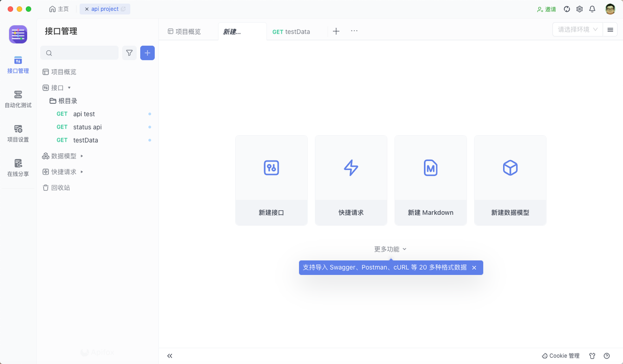Close the api project tab
This screenshot has width=623, height=364.
(x=87, y=9)
